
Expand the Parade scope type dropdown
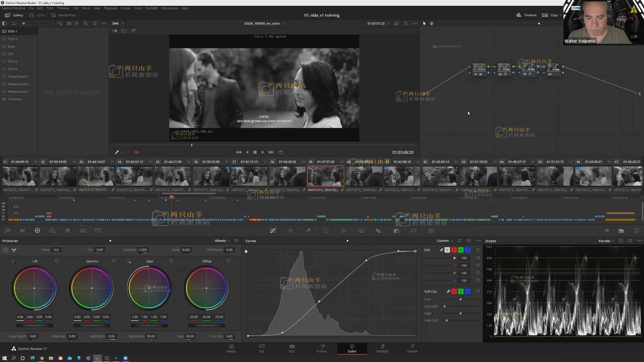coord(606,241)
